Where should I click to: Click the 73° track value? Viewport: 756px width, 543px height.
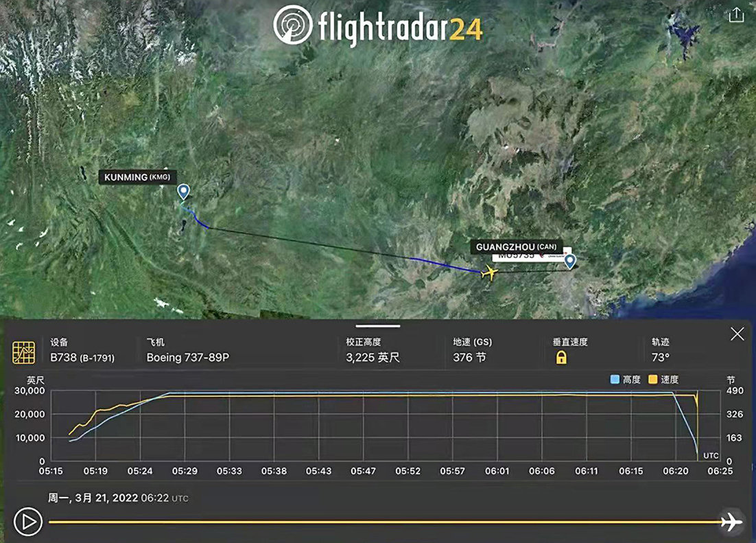[661, 357]
